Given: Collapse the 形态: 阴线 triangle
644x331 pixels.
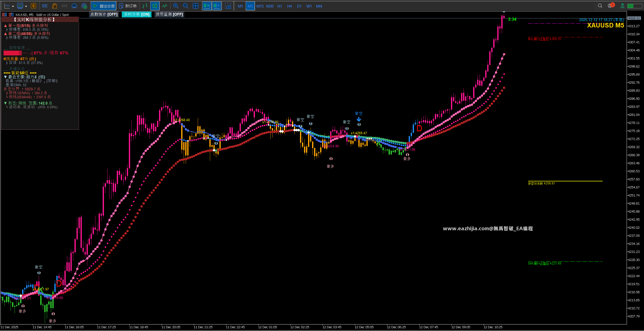Looking at the screenshot, I should click(5, 103).
